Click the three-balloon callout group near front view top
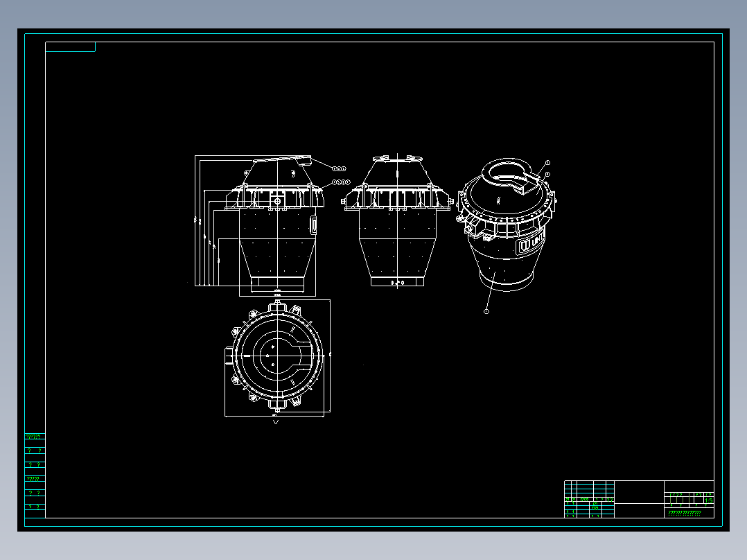 340,168
